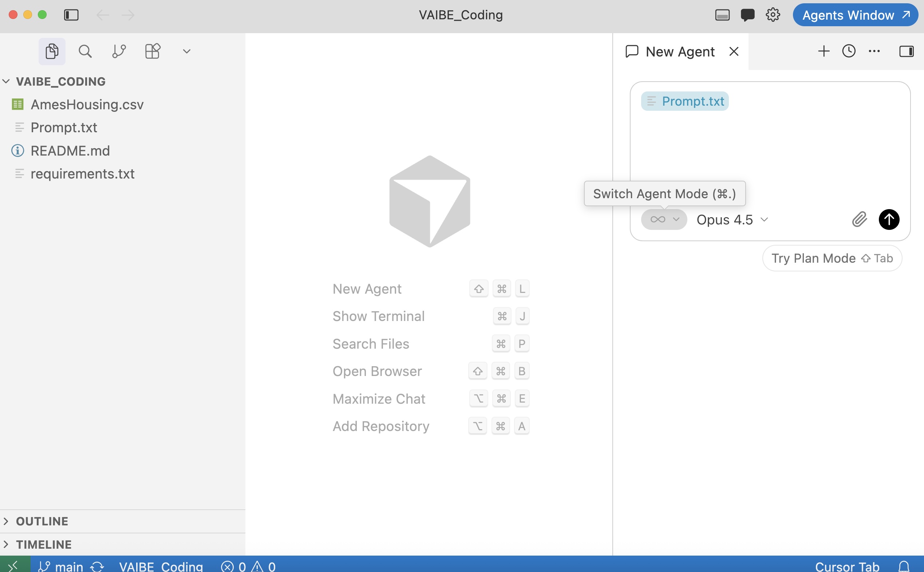Open the Source Control branch icon
The height and width of the screenshot is (572, 924).
119,51
